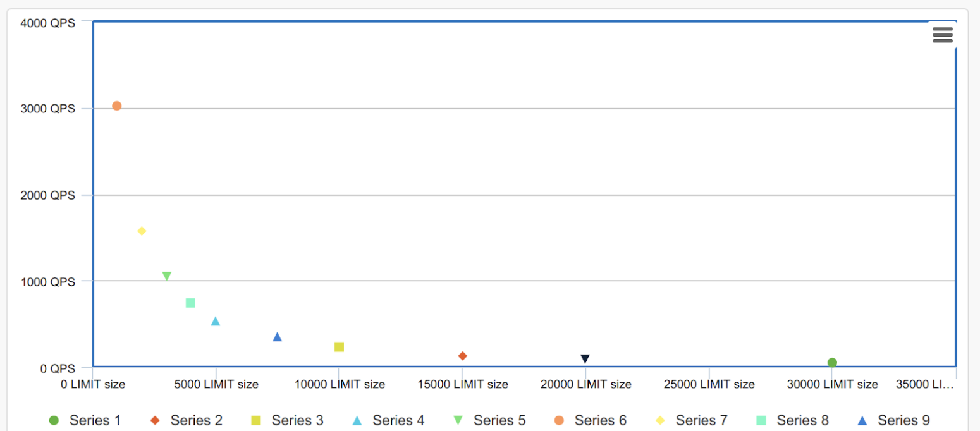Screen dimensions: 980x431
Task: Click the Series 8 legend color marker
Action: click(761, 420)
